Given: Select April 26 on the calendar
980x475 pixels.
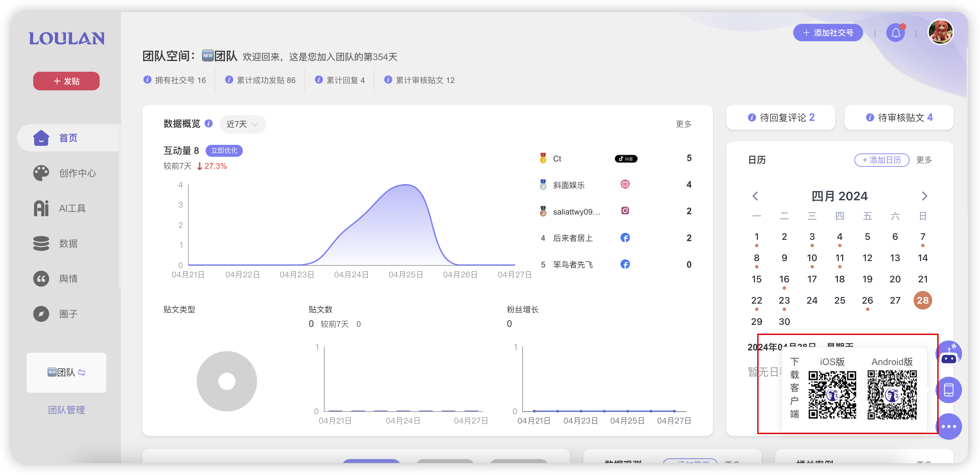Looking at the screenshot, I should pyautogui.click(x=867, y=301).
